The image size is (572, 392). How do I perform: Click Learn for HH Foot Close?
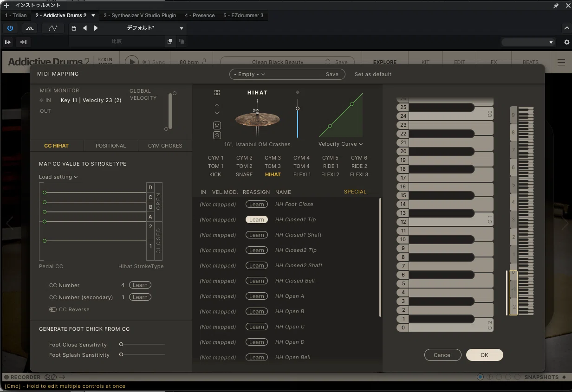(x=257, y=205)
